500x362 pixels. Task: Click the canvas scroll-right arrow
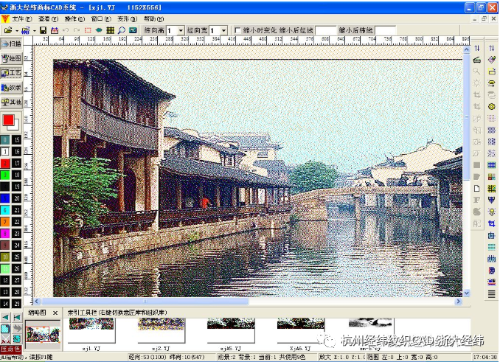coord(459,301)
